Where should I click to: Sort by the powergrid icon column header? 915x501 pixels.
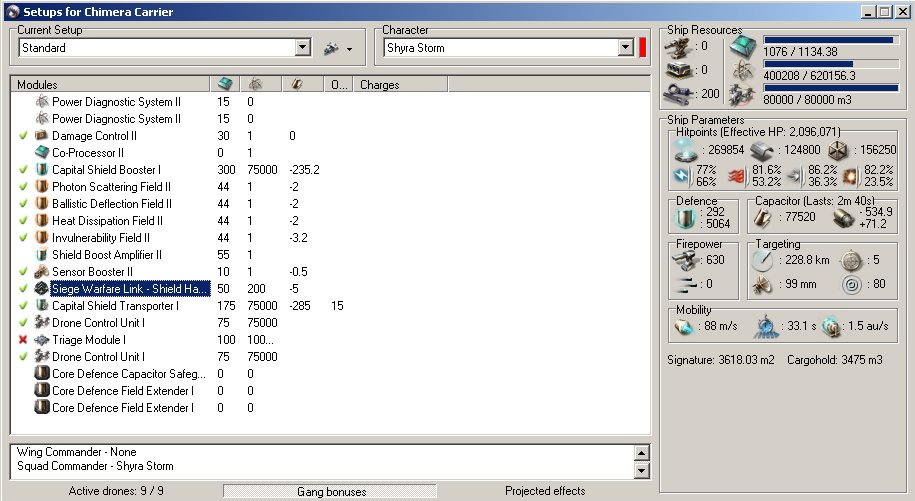(x=261, y=85)
